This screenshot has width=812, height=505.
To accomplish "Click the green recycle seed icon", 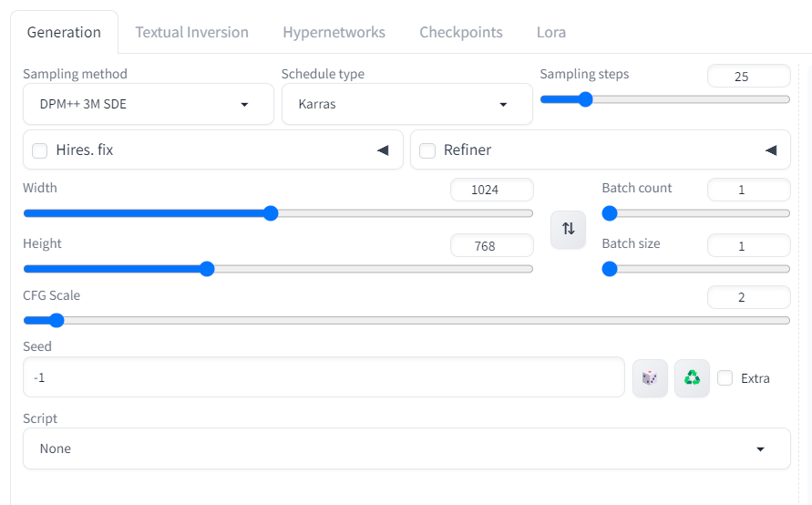I will (692, 377).
